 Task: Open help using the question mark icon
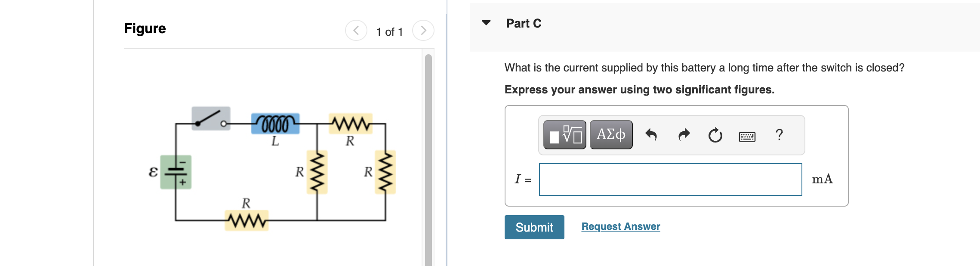(x=779, y=135)
